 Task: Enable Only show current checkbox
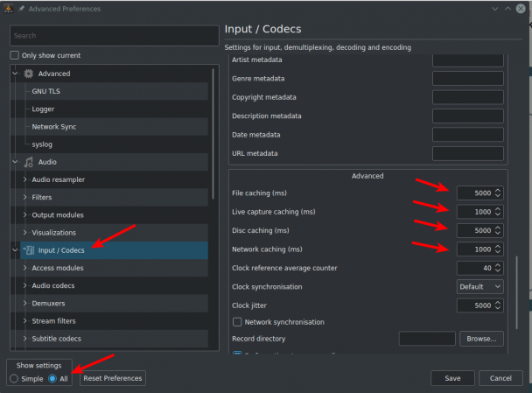(14, 55)
